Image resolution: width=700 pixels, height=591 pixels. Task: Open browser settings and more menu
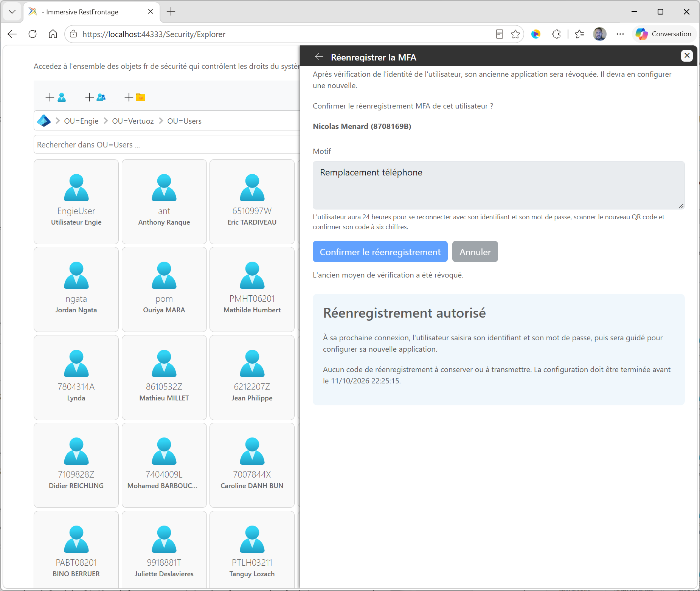point(620,34)
